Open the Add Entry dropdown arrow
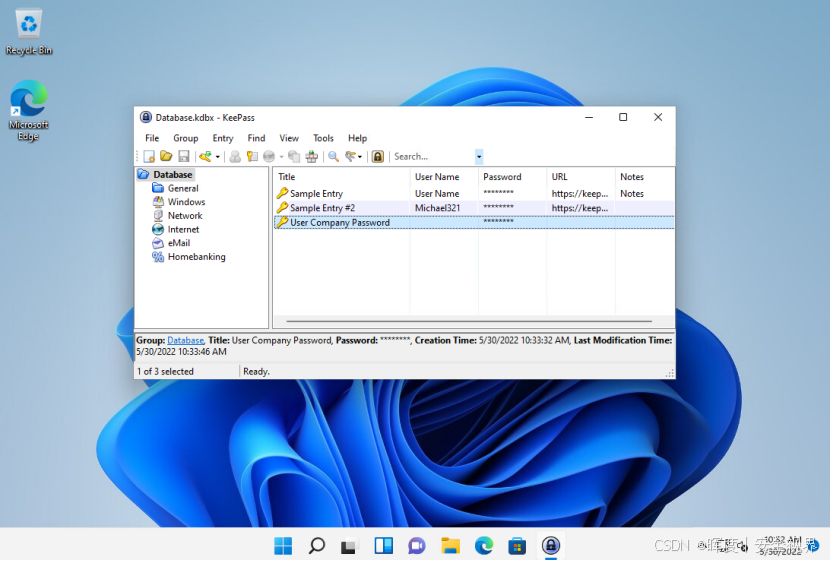The width and height of the screenshot is (830, 561). click(x=218, y=157)
